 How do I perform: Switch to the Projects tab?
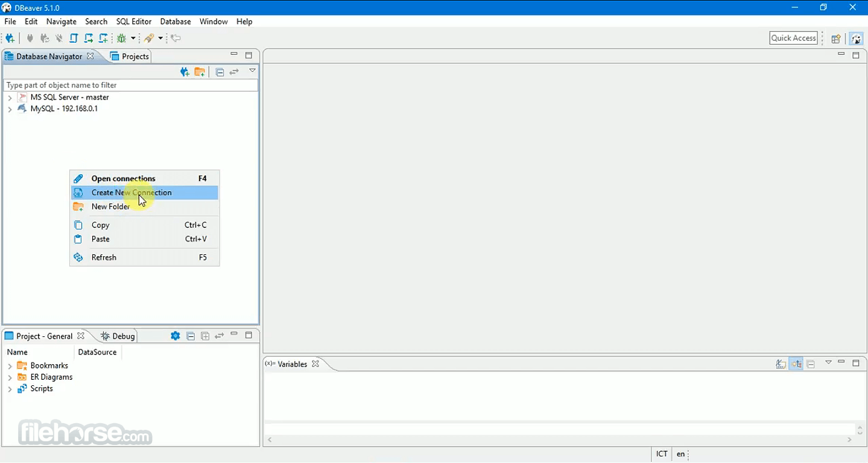(x=130, y=56)
